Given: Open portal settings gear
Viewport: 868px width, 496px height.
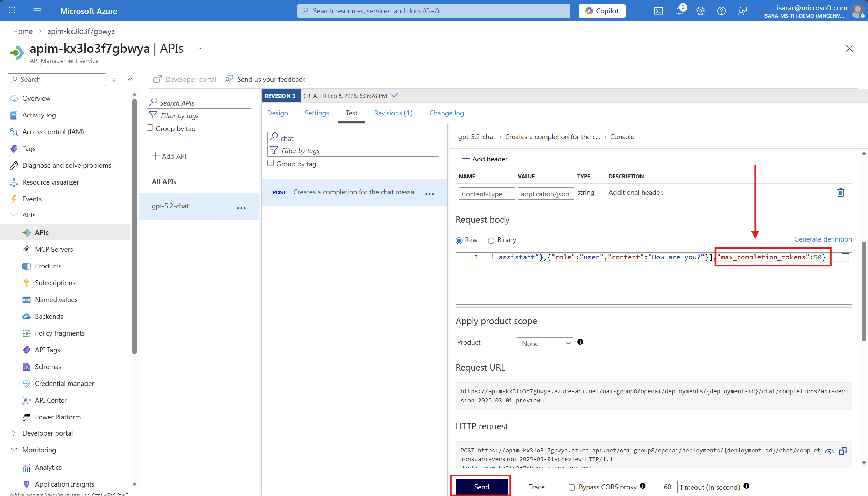Looking at the screenshot, I should (x=700, y=11).
